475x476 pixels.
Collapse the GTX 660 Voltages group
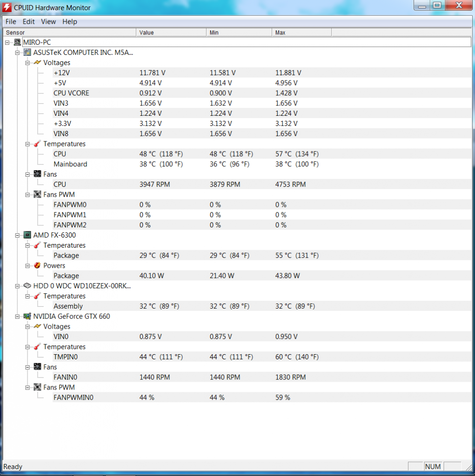pyautogui.click(x=27, y=327)
